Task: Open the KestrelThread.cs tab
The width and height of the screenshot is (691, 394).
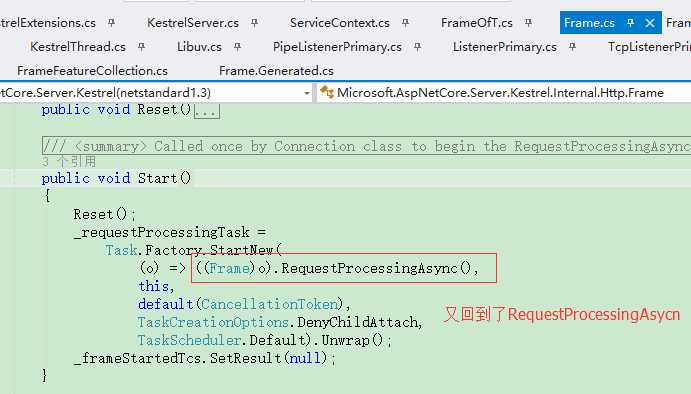Action: [78, 47]
